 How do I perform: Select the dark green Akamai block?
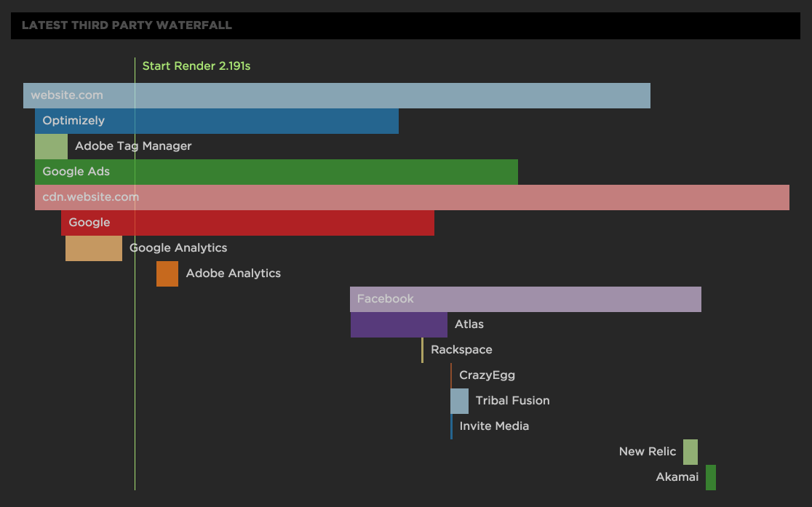[710, 477]
